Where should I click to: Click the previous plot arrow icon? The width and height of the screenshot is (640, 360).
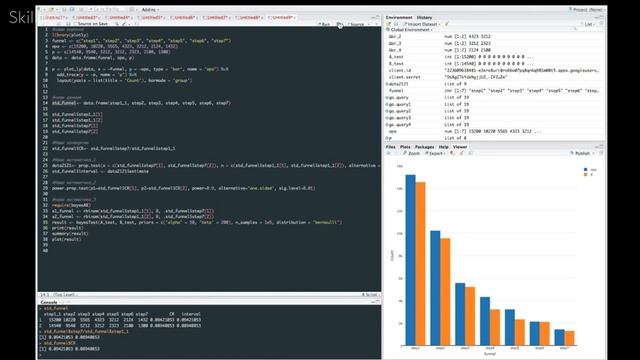coord(389,153)
